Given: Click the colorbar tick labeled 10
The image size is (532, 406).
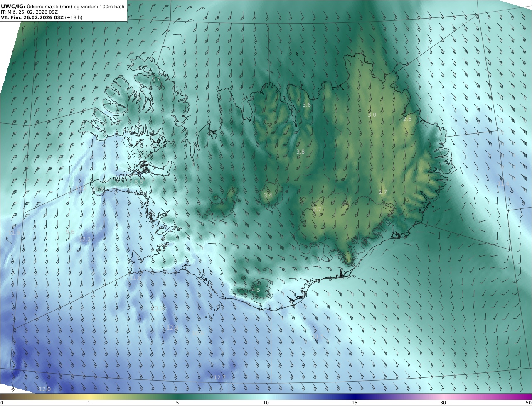Looking at the screenshot, I should click(266, 403).
